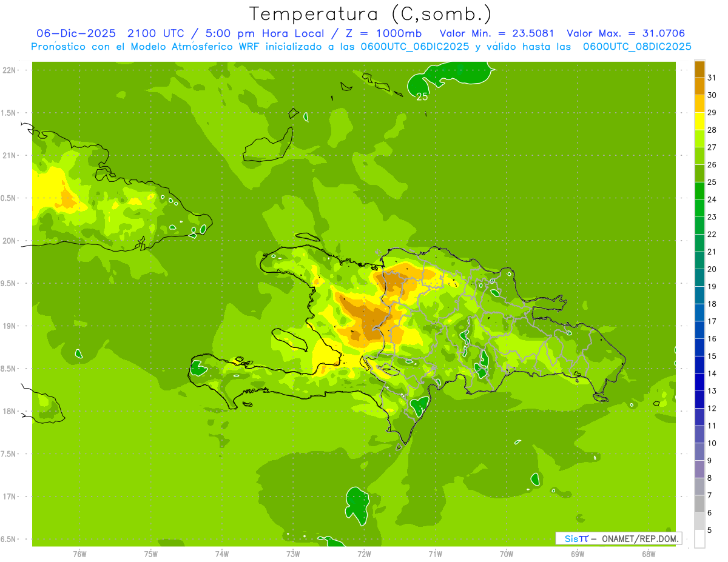
Task: Click the dark orange swatch above 31
Action: [x=699, y=70]
